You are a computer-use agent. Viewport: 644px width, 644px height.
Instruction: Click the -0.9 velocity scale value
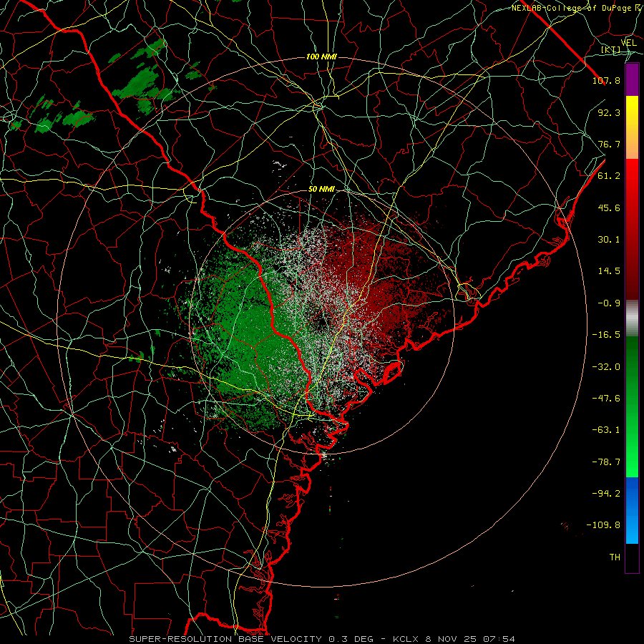pos(609,303)
